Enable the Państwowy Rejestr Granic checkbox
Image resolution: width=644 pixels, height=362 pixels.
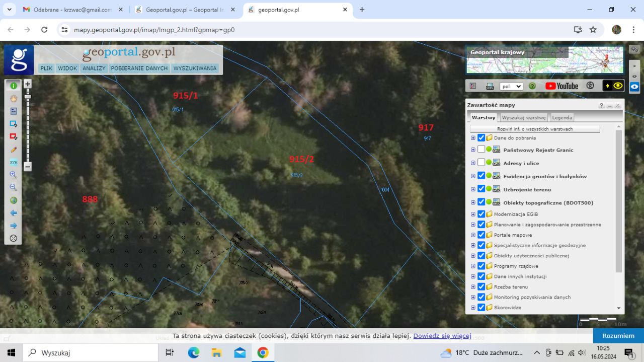tap(481, 150)
